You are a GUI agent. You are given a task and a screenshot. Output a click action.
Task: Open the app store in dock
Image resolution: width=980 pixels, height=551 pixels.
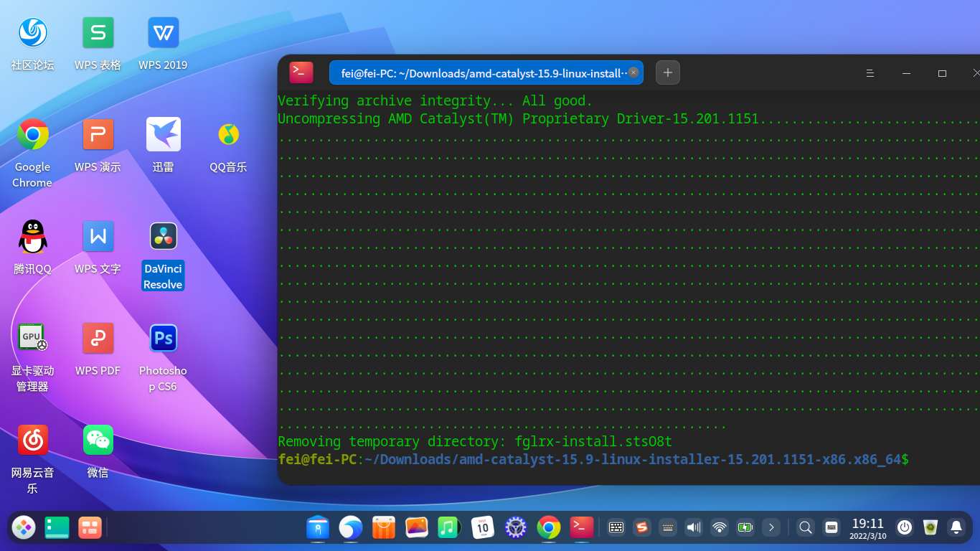[x=384, y=527]
